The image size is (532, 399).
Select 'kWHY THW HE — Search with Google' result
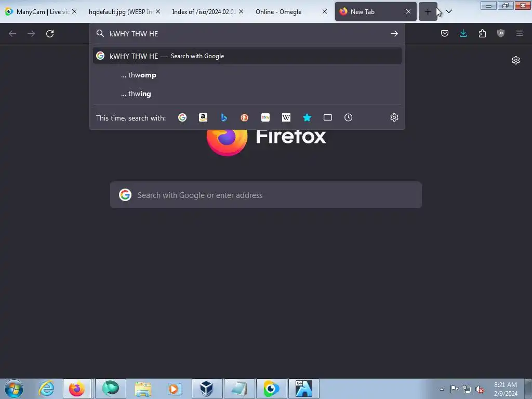[247, 56]
